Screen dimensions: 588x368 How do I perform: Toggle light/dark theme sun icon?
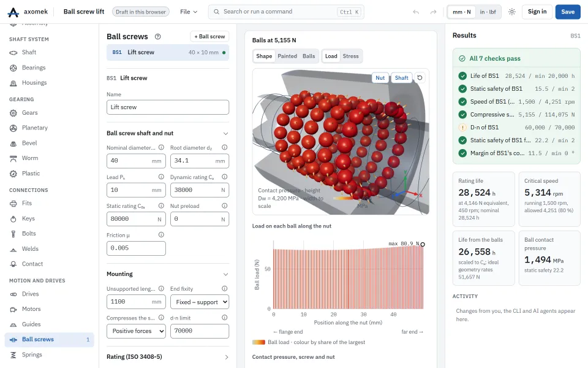coord(512,12)
